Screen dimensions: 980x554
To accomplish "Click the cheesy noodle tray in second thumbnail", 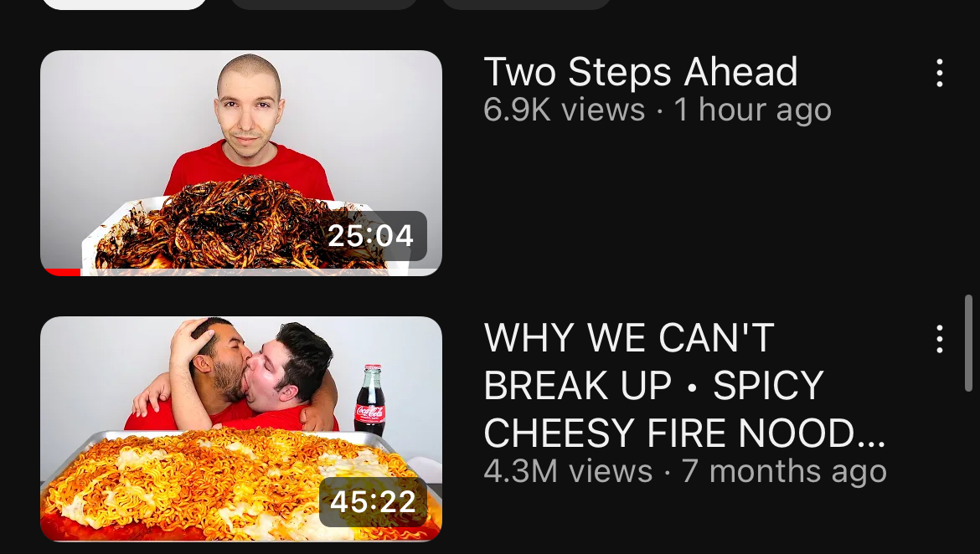I will [240, 485].
